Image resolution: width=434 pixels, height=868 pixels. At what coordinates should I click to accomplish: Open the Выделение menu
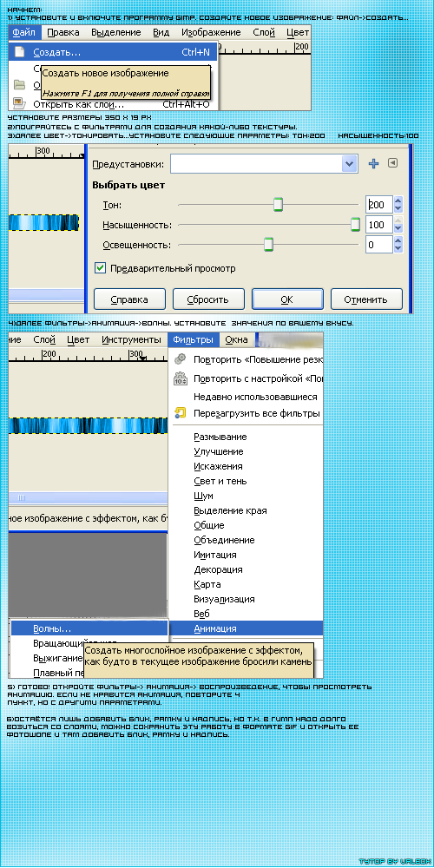coord(115,33)
